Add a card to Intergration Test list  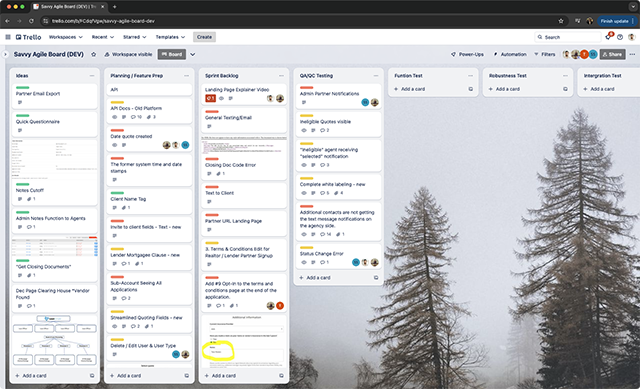599,89
